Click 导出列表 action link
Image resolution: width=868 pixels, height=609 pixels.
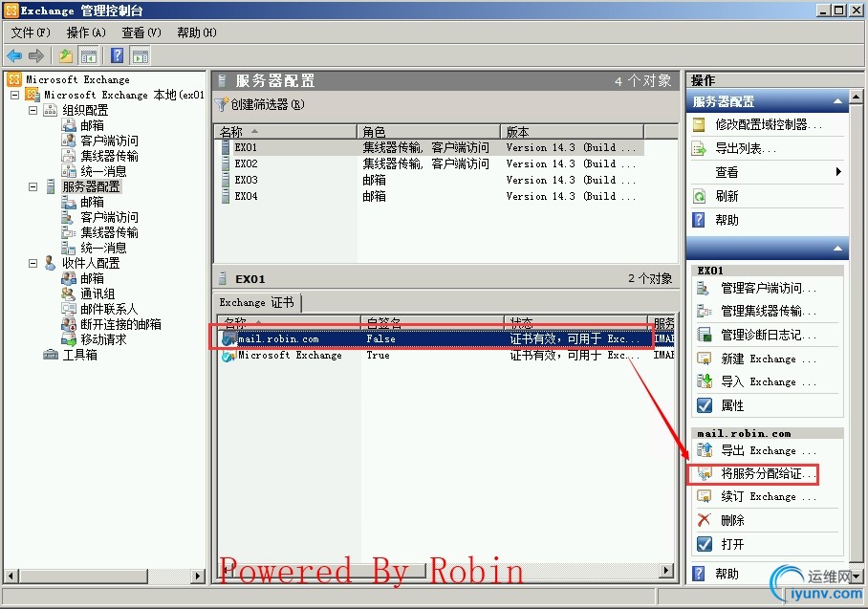pyautogui.click(x=746, y=148)
